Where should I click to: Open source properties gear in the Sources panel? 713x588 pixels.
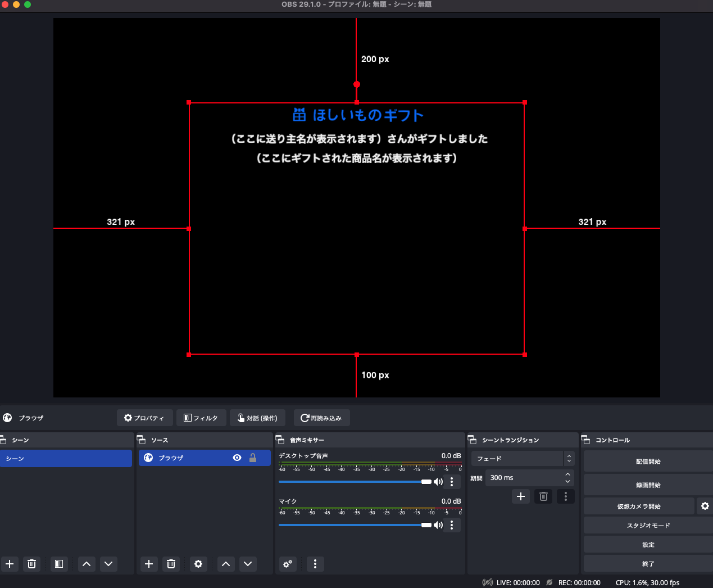pos(198,564)
